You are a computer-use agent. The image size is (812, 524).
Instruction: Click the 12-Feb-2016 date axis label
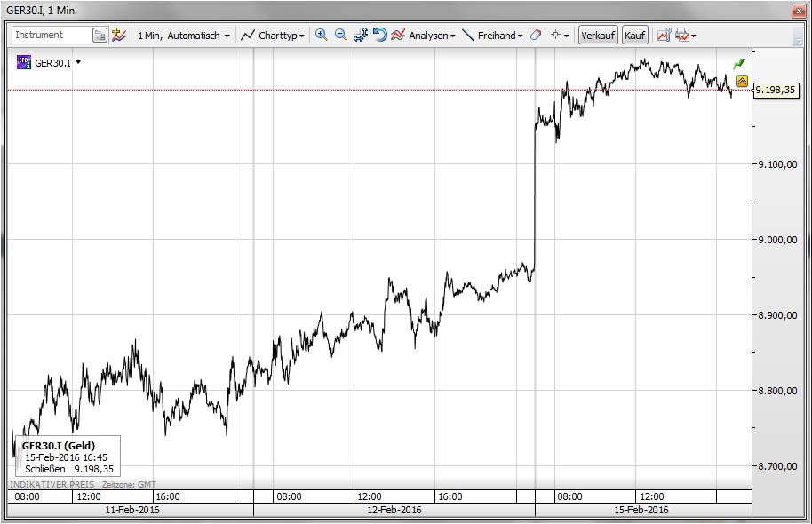(x=394, y=510)
